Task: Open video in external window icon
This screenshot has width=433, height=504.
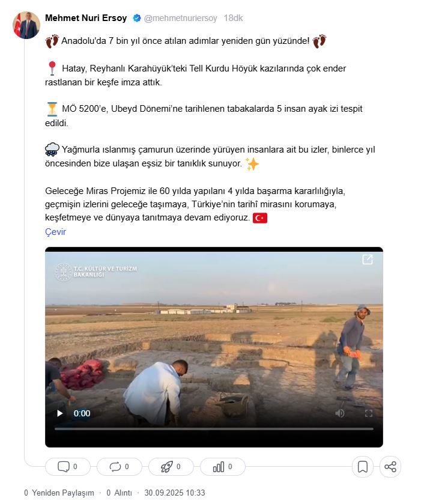Action: tap(368, 260)
